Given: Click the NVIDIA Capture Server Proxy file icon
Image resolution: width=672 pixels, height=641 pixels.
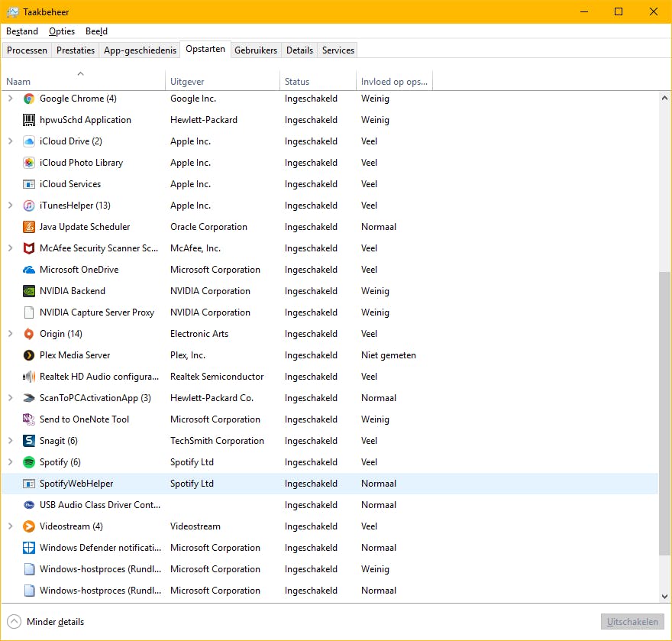Looking at the screenshot, I should pyautogui.click(x=29, y=312).
